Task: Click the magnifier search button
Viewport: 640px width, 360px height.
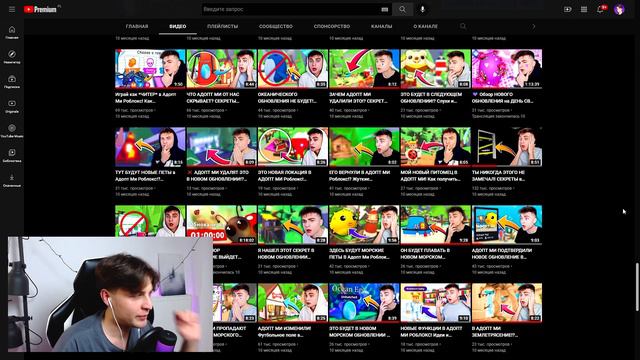Action: pos(402,9)
